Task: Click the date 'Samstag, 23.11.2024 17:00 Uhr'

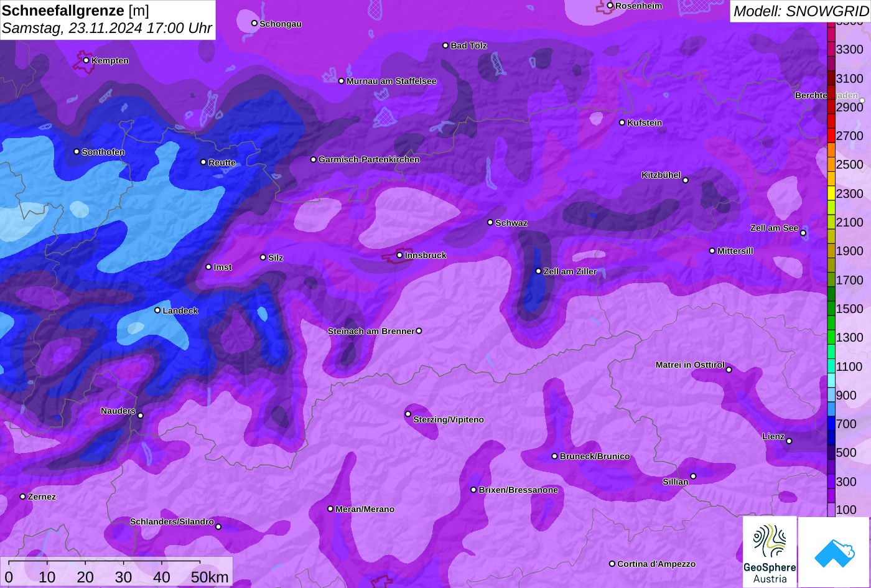Action: coord(107,29)
